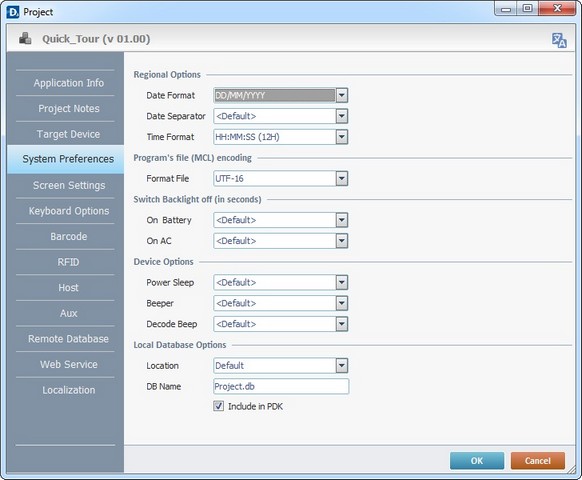Click the translation language icon
582x480 pixels.
559,40
